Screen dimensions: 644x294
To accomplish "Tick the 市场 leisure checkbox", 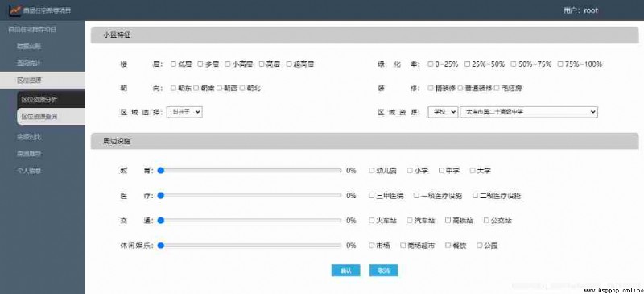I will point(372,246).
